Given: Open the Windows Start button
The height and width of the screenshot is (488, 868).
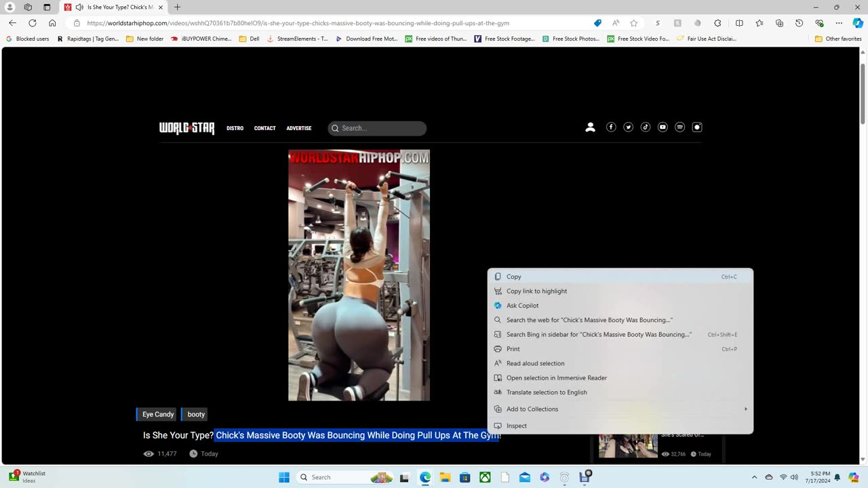Looking at the screenshot, I should coord(284,477).
